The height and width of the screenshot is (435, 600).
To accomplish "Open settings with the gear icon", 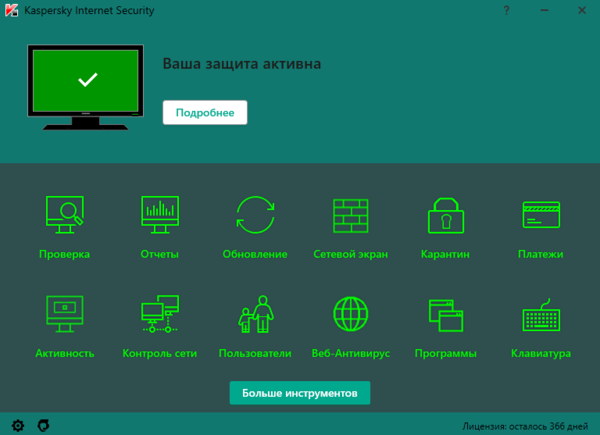I will 18,425.
